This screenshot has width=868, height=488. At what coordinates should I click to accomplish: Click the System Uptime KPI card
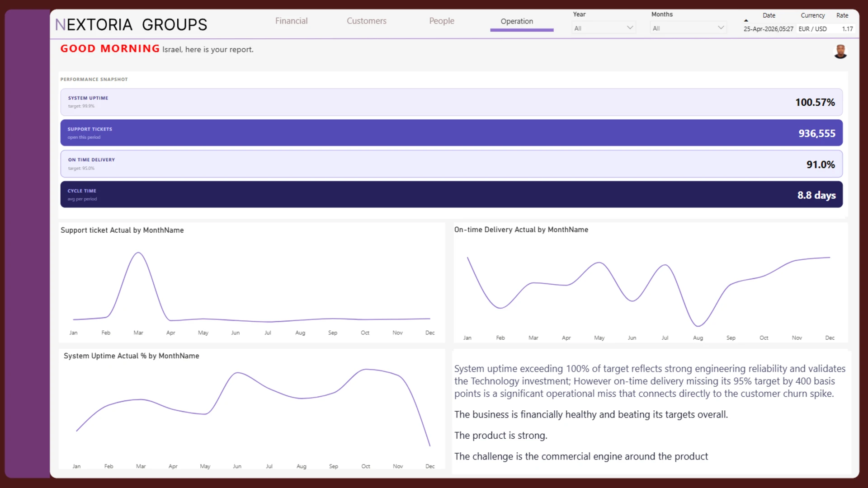point(451,102)
